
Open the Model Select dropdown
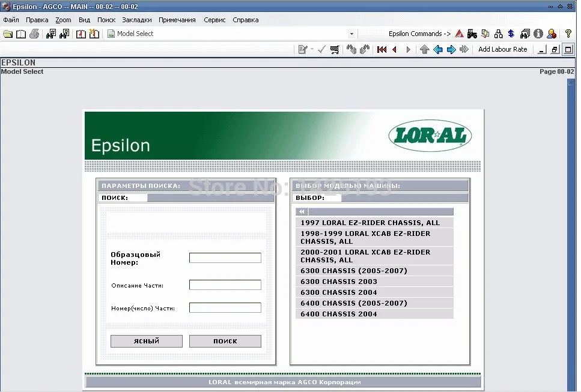pyautogui.click(x=353, y=34)
